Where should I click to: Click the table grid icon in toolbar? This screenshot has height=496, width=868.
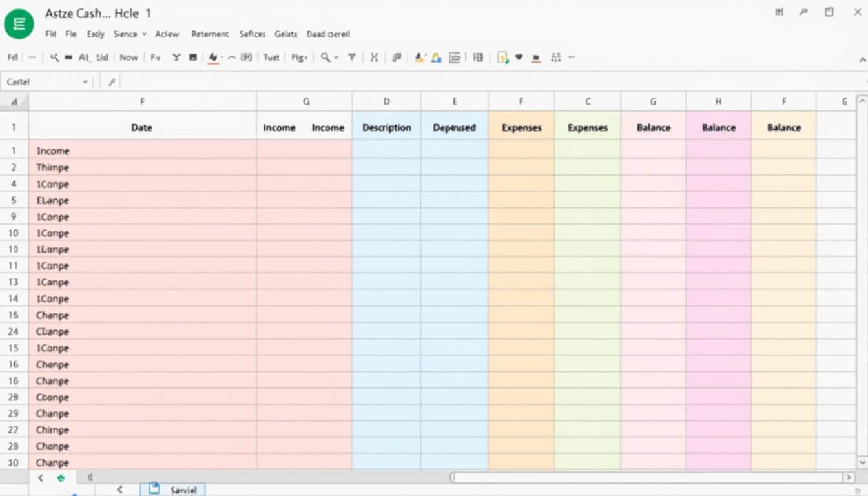pos(478,57)
